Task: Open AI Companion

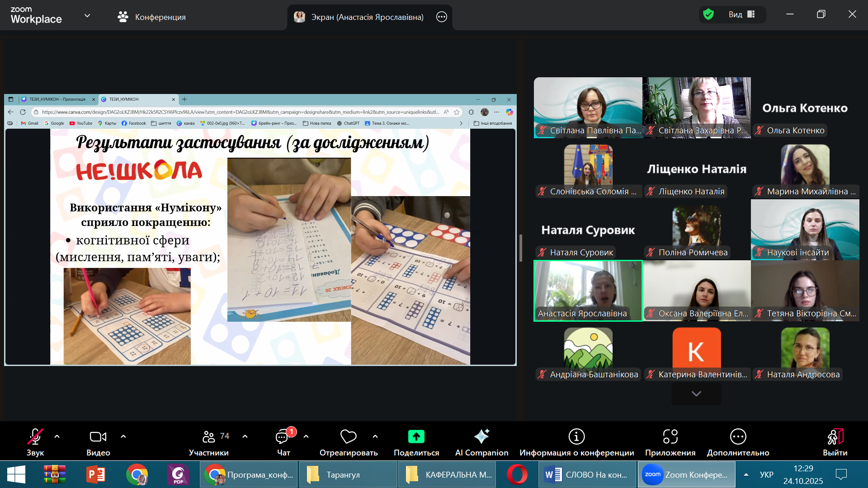Action: coord(481,442)
